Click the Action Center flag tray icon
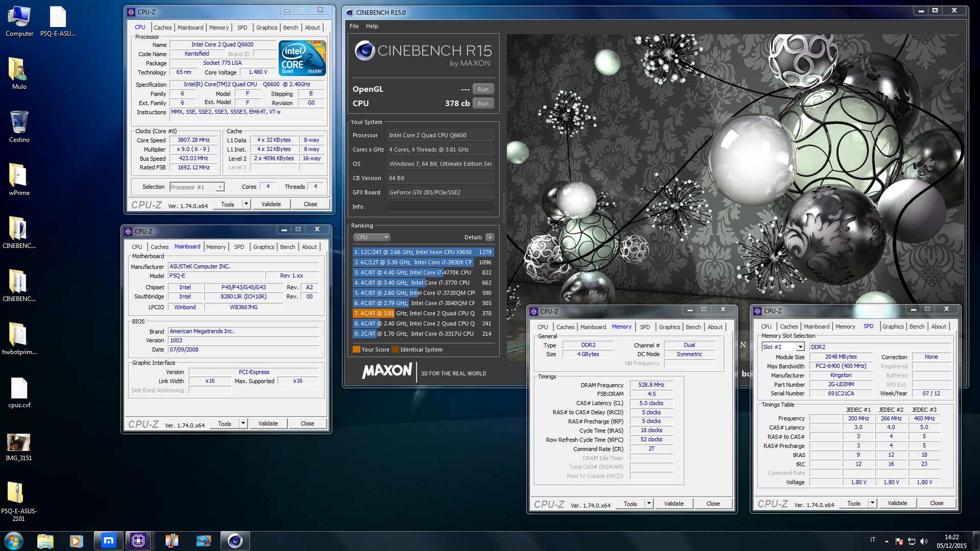This screenshot has width=980, height=551. coord(899,541)
